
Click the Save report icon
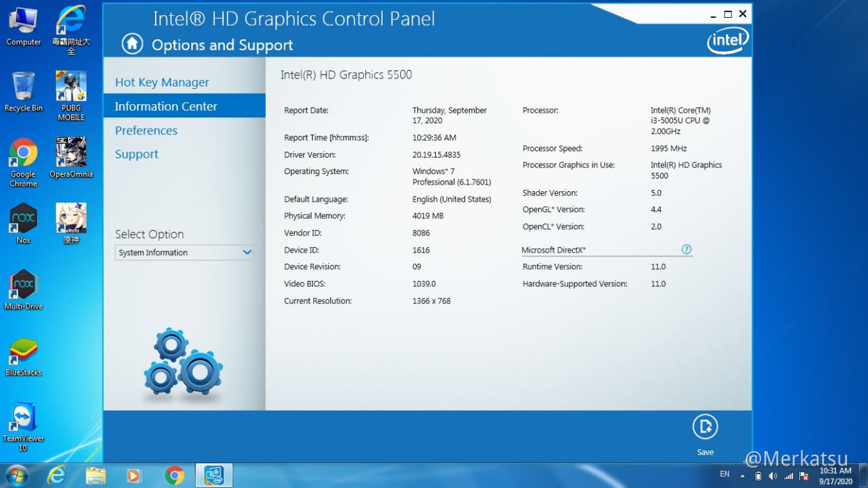(705, 427)
